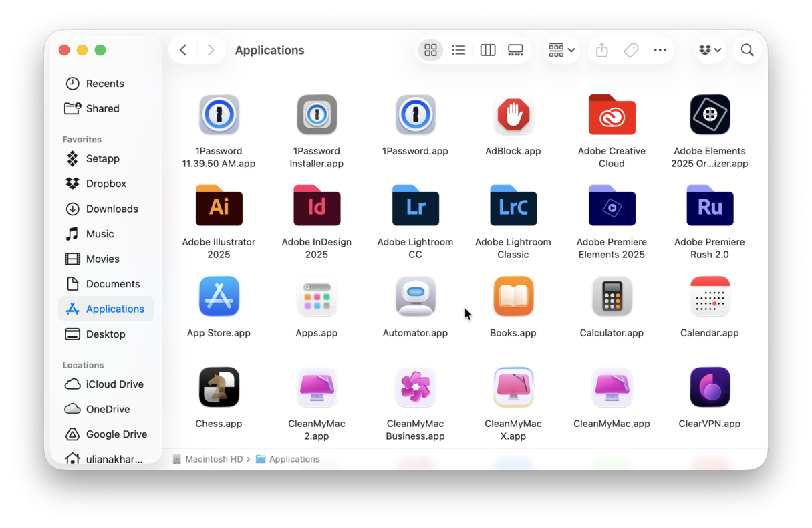This screenshot has height=528, width=812.
Task: Open Adobe Premiere Rush 2.0
Action: coord(709,206)
